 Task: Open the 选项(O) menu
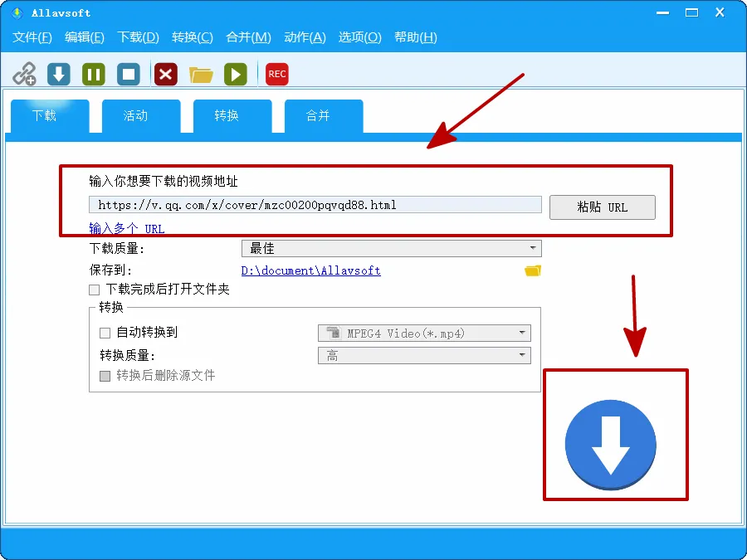coord(359,37)
